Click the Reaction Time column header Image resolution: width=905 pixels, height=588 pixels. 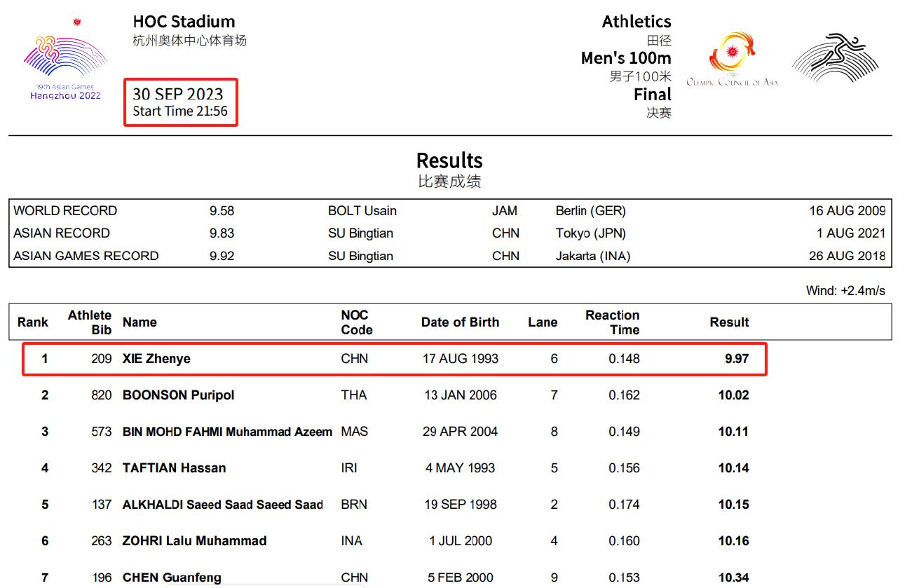tap(612, 322)
